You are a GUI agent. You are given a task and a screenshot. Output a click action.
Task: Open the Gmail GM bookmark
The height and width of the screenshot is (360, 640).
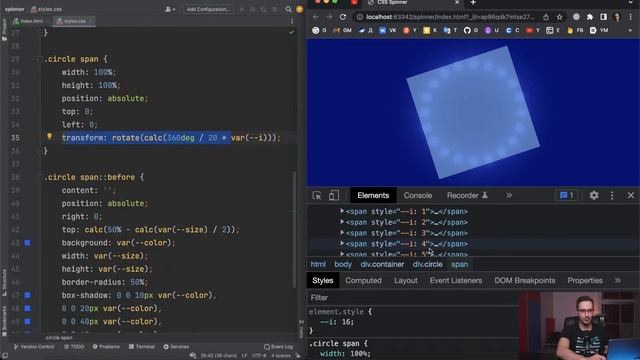[x=342, y=30]
